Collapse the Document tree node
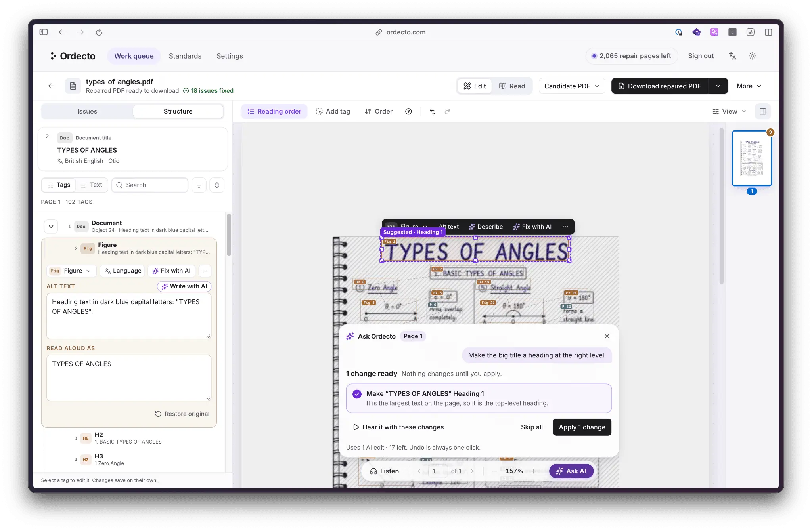This screenshot has width=812, height=530. coord(51,227)
